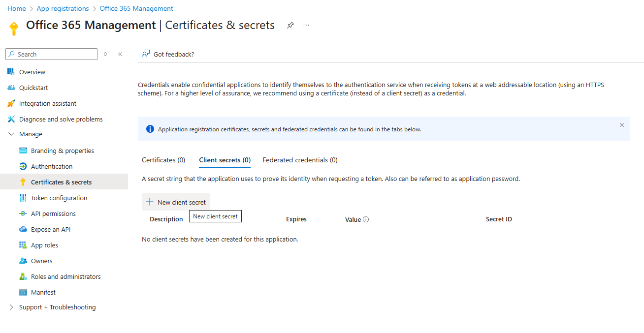Click the sidebar expand/collapse-all arrows icon

(105, 54)
